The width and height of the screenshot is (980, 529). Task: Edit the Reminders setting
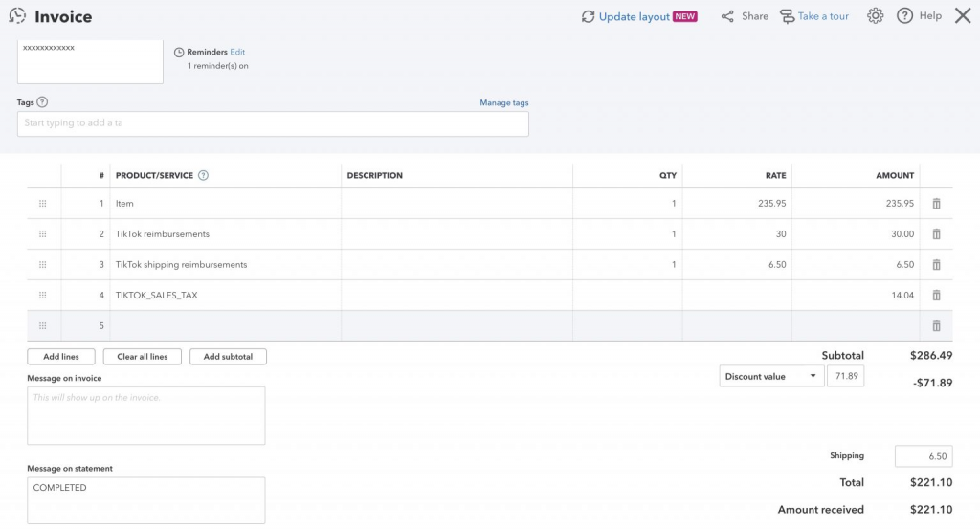click(x=237, y=52)
